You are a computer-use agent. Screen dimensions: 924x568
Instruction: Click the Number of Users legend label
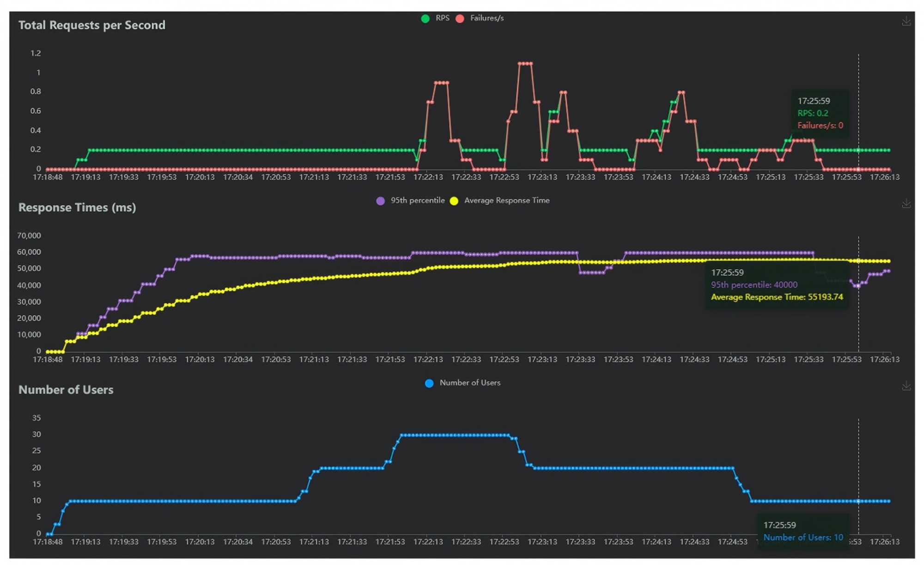coord(469,383)
